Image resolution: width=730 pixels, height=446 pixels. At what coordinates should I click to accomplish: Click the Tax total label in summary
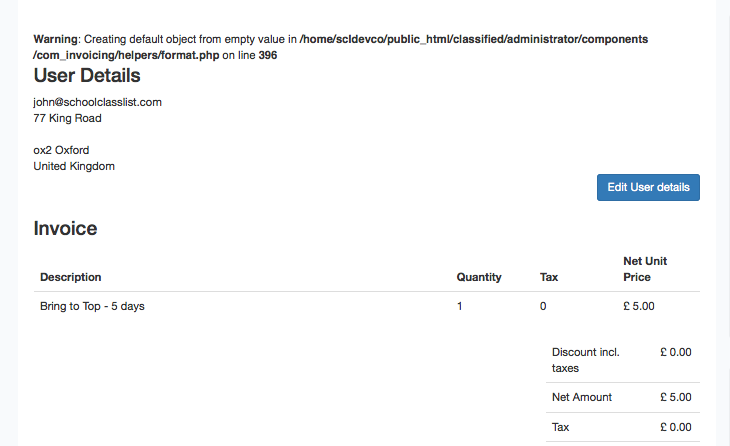pyautogui.click(x=561, y=427)
